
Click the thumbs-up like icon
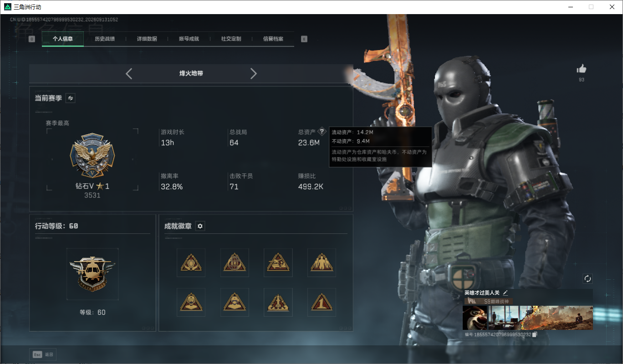tap(582, 69)
